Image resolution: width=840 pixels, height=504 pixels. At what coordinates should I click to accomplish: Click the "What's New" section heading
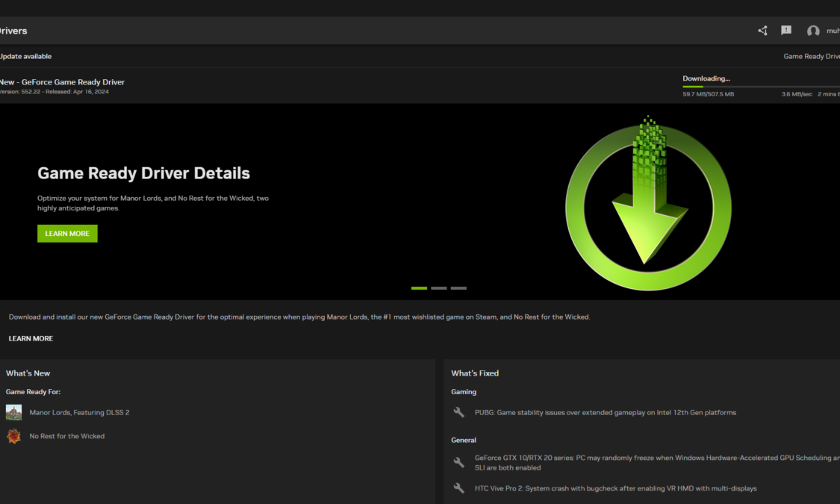click(x=28, y=373)
